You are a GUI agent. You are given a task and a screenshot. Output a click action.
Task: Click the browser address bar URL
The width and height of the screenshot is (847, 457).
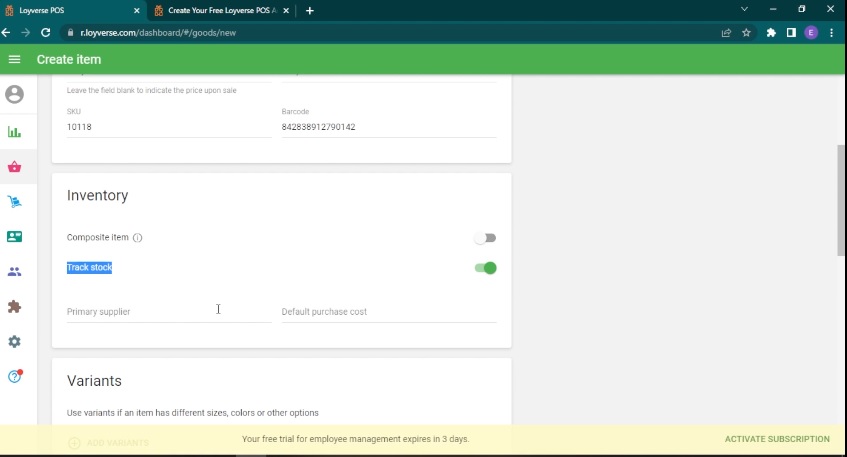(158, 33)
